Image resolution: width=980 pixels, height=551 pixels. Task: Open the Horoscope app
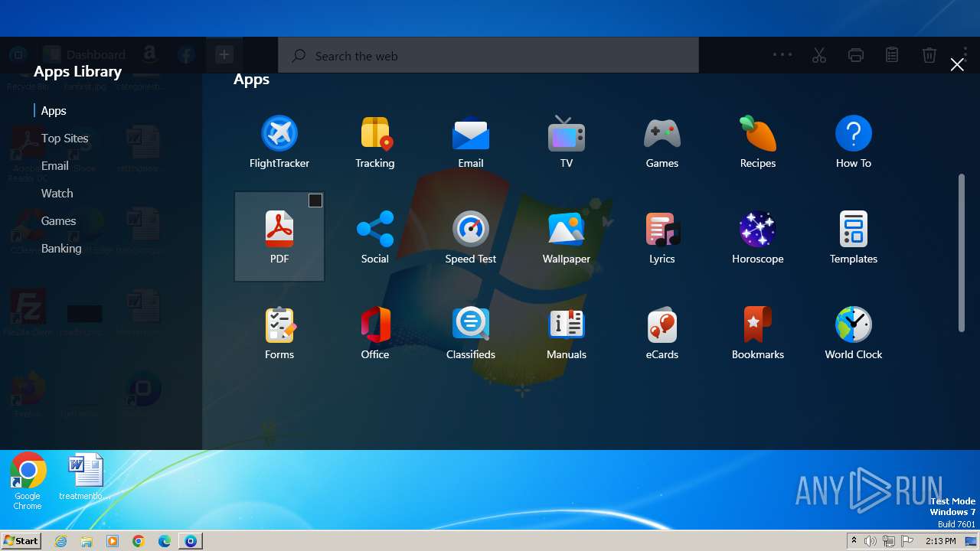tap(758, 237)
